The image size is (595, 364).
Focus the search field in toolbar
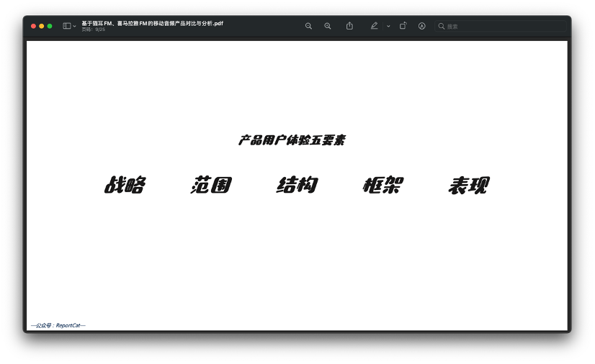500,26
